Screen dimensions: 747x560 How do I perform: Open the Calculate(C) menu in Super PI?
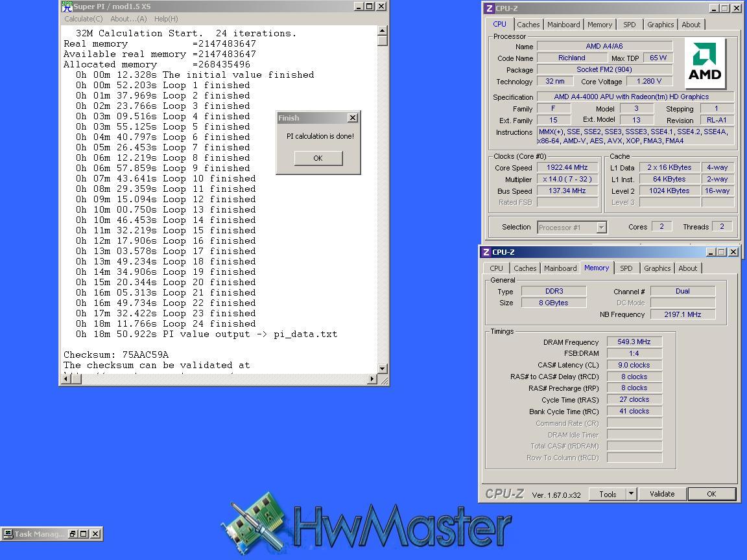84,19
